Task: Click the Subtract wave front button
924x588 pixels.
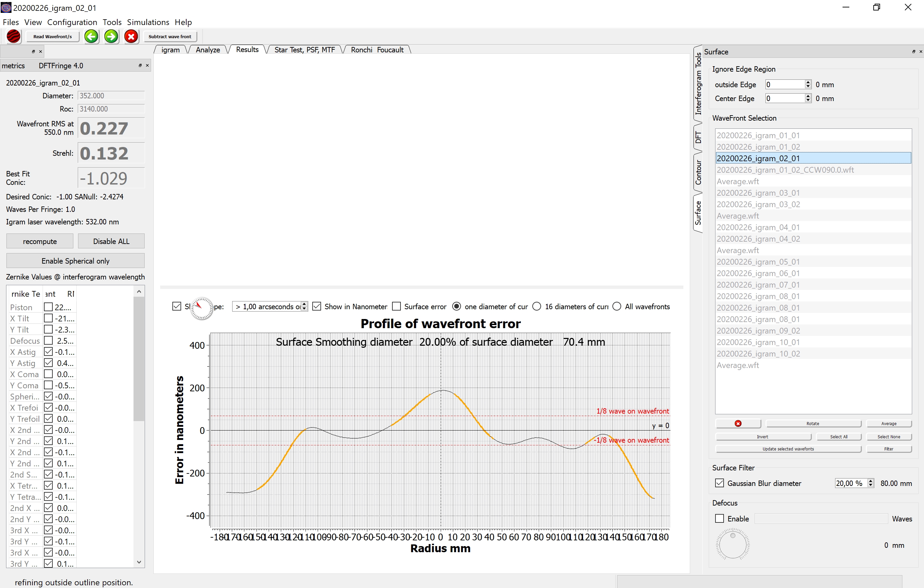Action: tap(170, 36)
